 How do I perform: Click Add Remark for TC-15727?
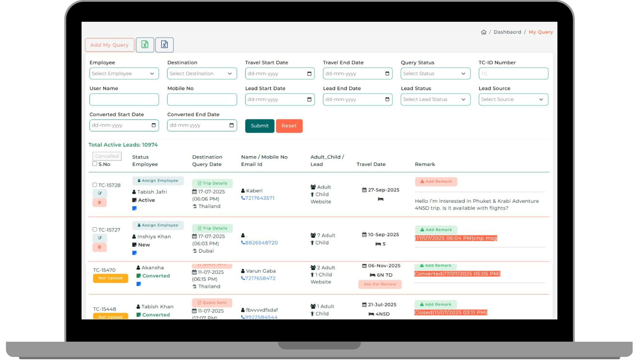[436, 230]
